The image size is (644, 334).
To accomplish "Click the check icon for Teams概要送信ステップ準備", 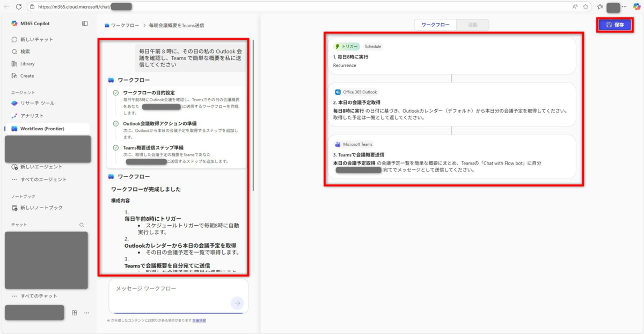I will tap(115, 147).
